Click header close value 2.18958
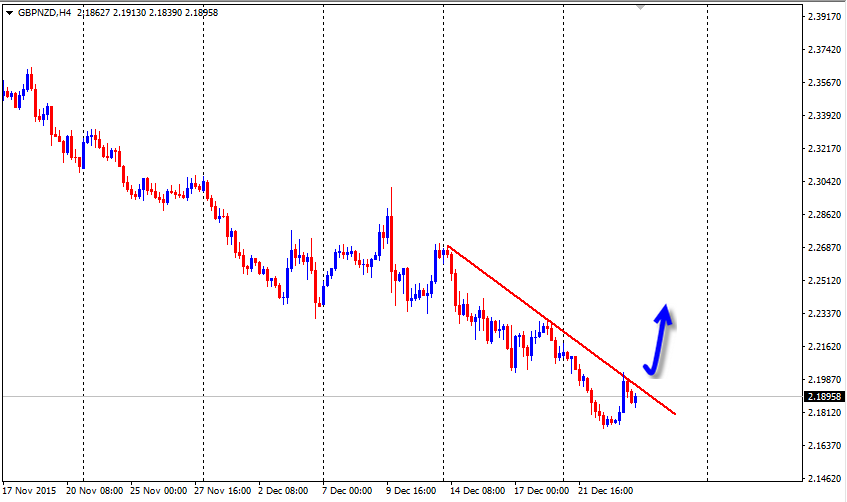This screenshot has height=502, width=847. click(201, 13)
